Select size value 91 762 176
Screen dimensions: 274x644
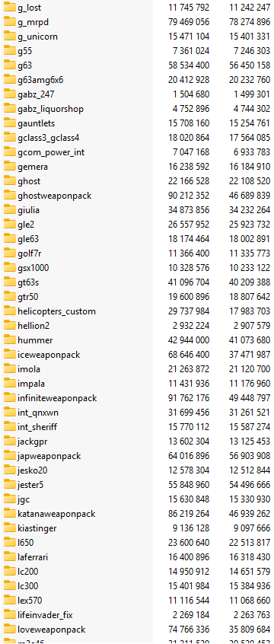(x=189, y=397)
